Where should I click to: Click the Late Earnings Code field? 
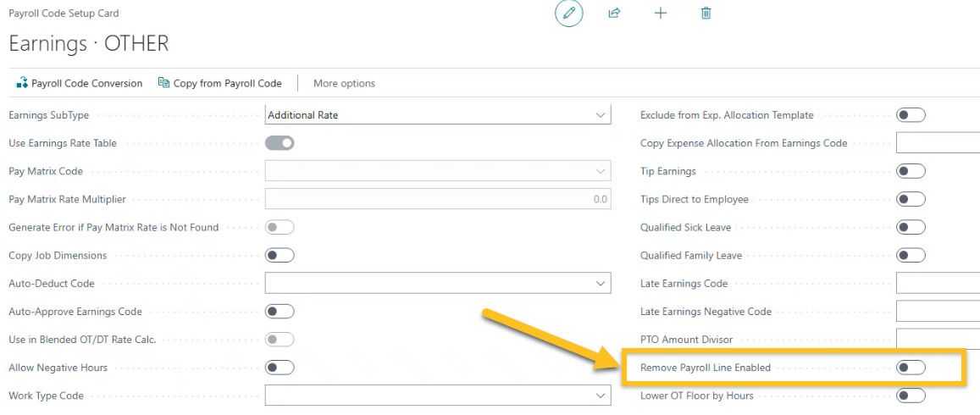coord(938,283)
